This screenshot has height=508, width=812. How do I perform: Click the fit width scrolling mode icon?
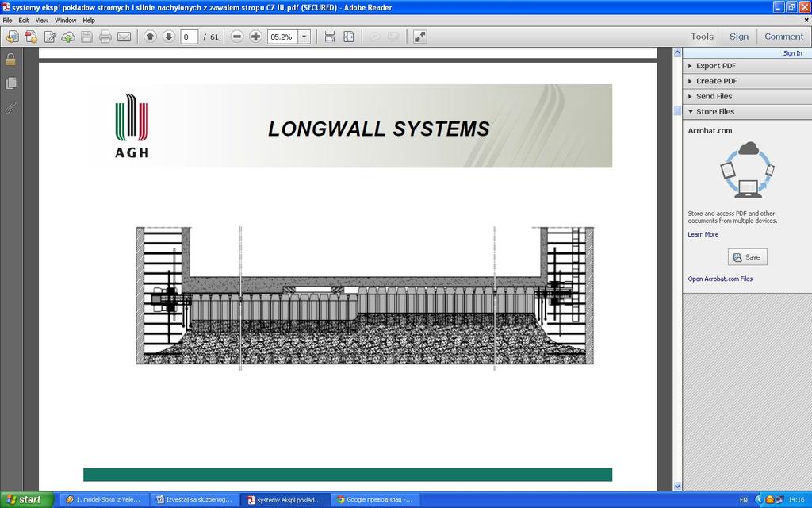coord(329,37)
